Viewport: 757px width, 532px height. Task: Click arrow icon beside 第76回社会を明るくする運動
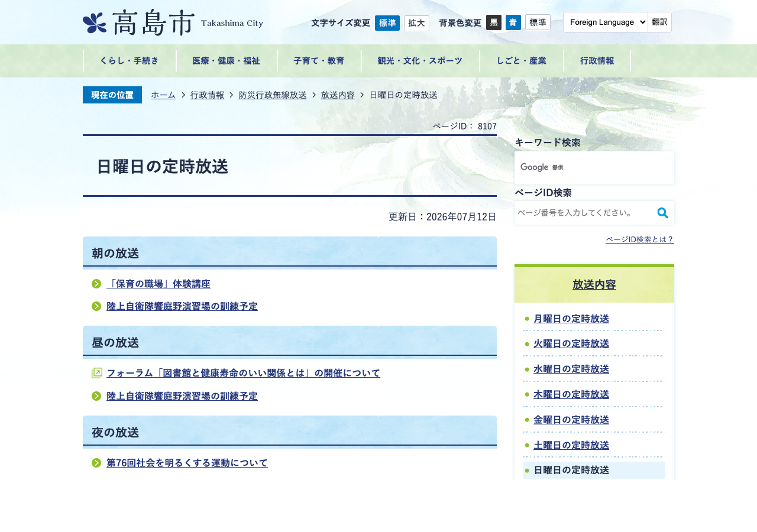[96, 463]
